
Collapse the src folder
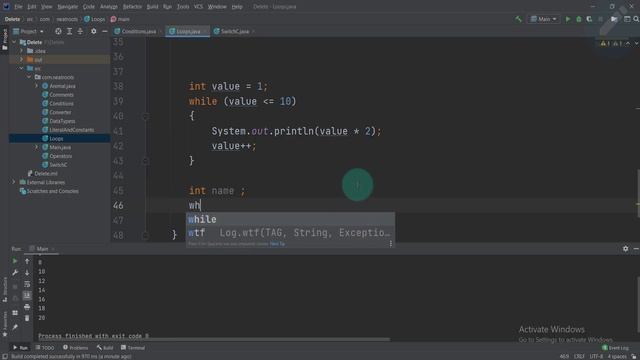click(22, 68)
